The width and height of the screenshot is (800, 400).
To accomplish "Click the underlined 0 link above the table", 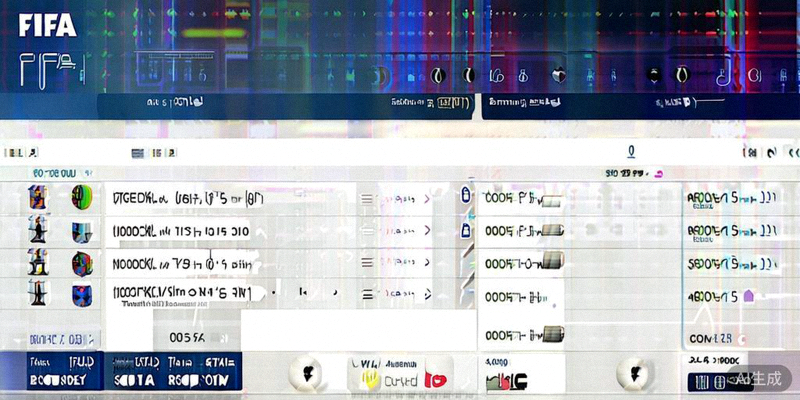I will 631,152.
